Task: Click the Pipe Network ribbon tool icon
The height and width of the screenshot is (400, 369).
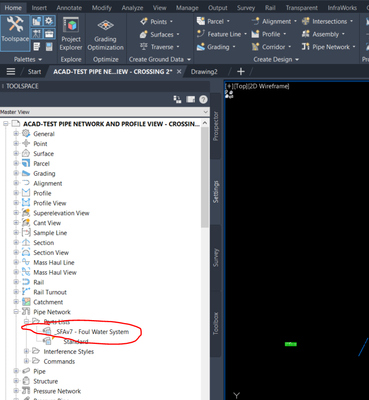Action: point(306,47)
